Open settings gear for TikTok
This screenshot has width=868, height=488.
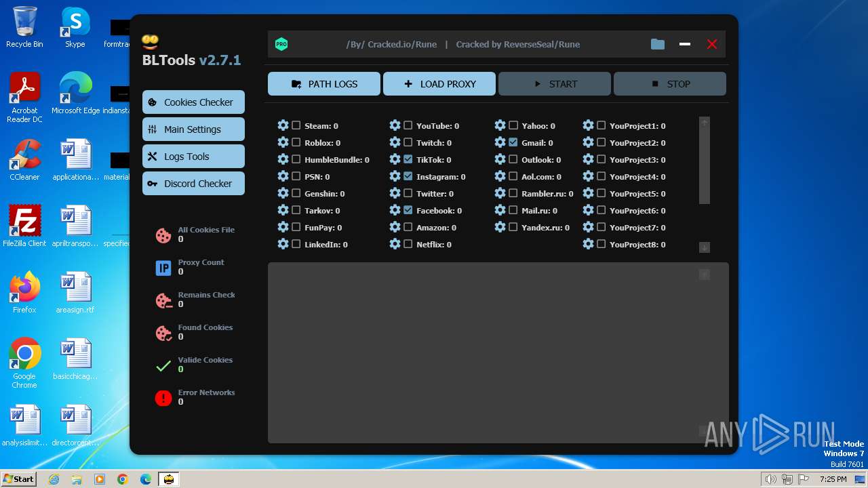pos(395,159)
